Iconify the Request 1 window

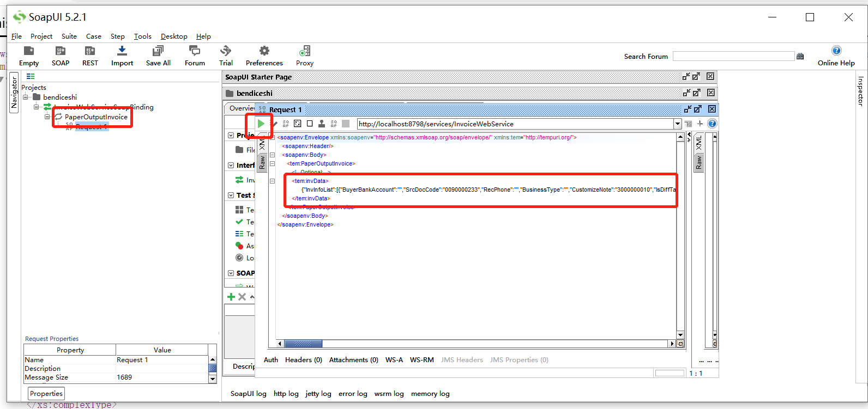688,109
